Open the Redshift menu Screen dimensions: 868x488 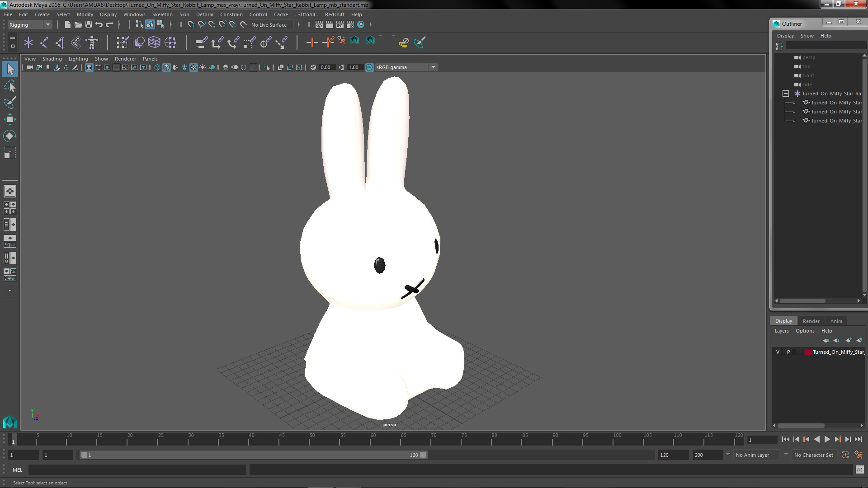pyautogui.click(x=335, y=14)
